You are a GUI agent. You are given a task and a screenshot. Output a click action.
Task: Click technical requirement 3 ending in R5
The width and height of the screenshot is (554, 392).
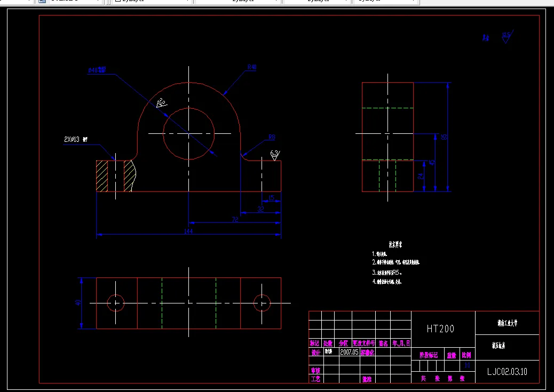pyautogui.click(x=387, y=273)
